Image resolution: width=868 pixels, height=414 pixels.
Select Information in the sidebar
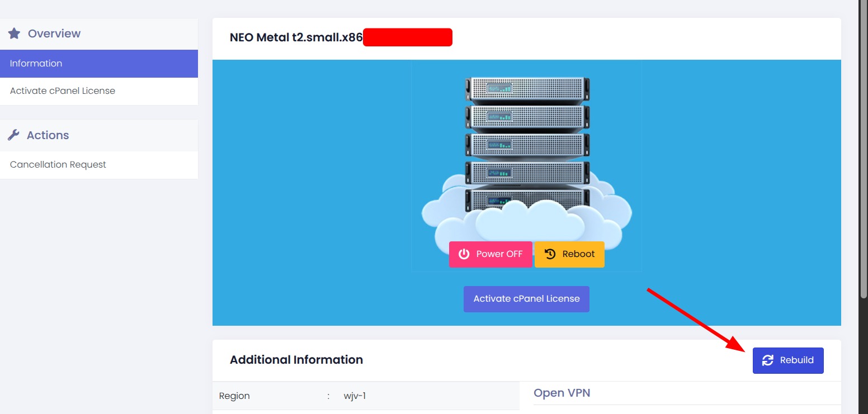click(99, 64)
